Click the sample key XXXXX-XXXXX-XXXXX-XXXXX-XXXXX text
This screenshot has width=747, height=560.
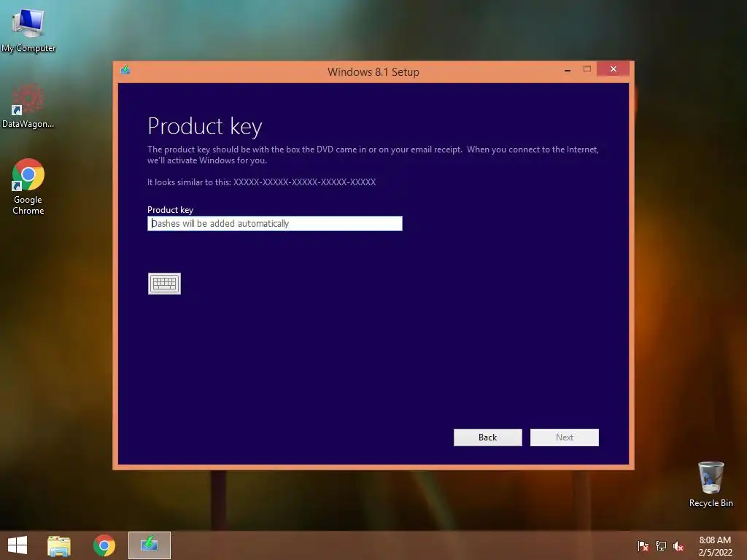click(x=304, y=182)
